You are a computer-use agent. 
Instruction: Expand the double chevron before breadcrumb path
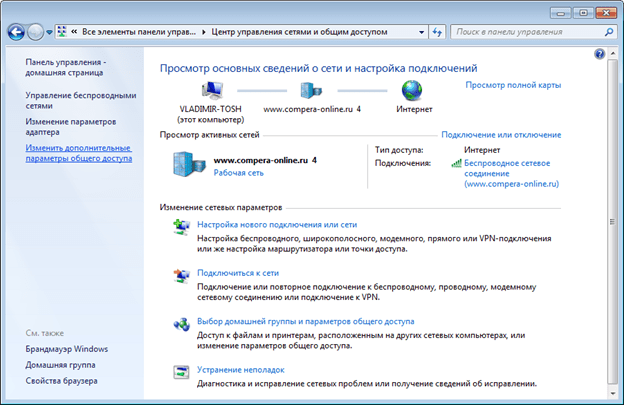click(74, 32)
